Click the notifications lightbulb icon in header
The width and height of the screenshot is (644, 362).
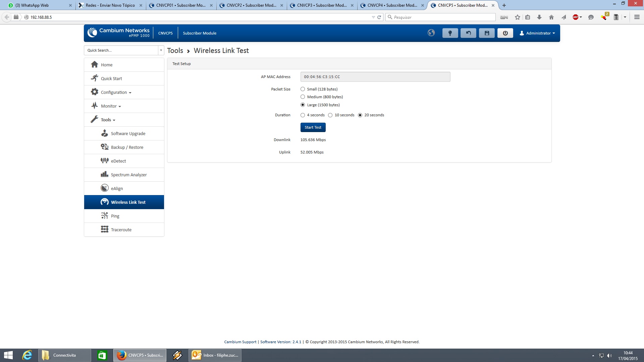(x=450, y=33)
